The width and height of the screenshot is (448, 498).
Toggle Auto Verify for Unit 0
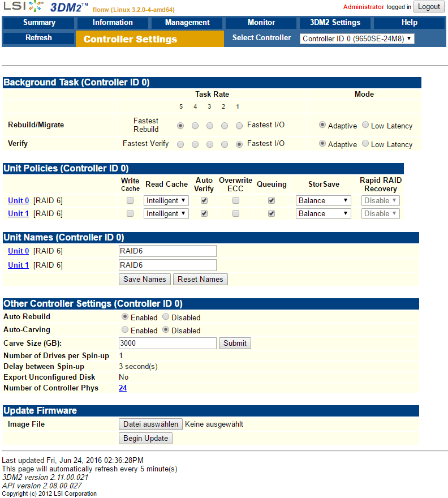(x=204, y=200)
